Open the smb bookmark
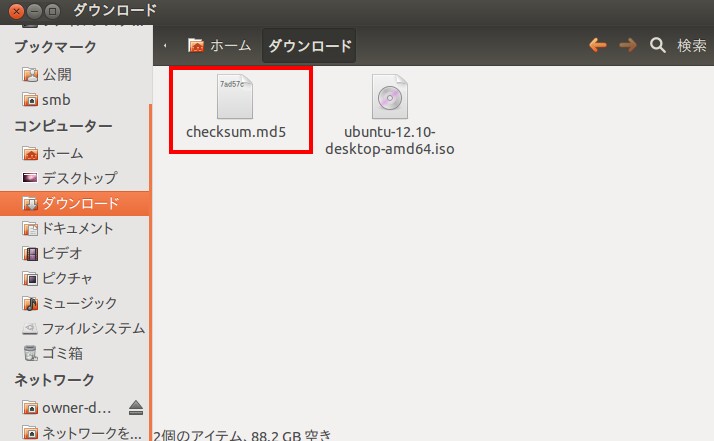Screen dimensions: 714x441 coord(75,99)
